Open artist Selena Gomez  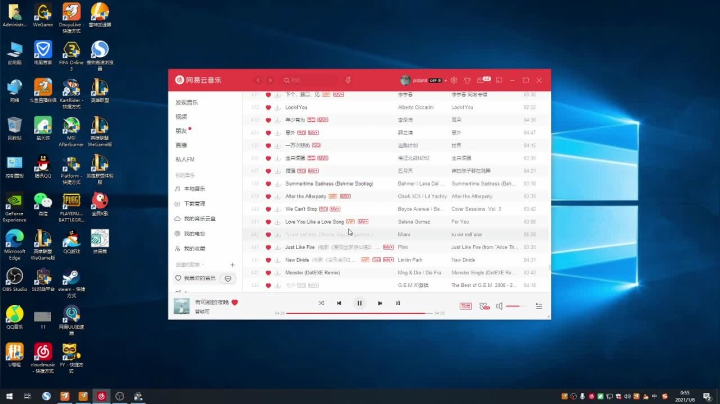pos(414,222)
